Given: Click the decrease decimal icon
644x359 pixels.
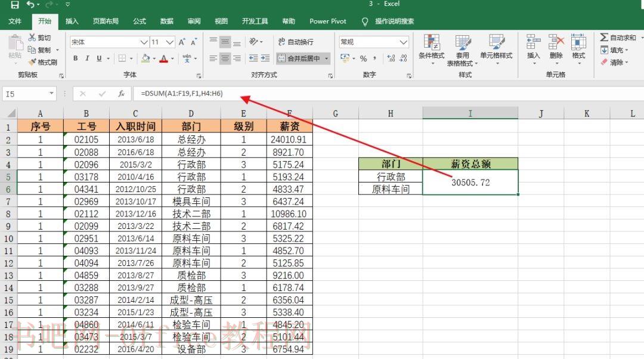Looking at the screenshot, I should click(404, 58).
